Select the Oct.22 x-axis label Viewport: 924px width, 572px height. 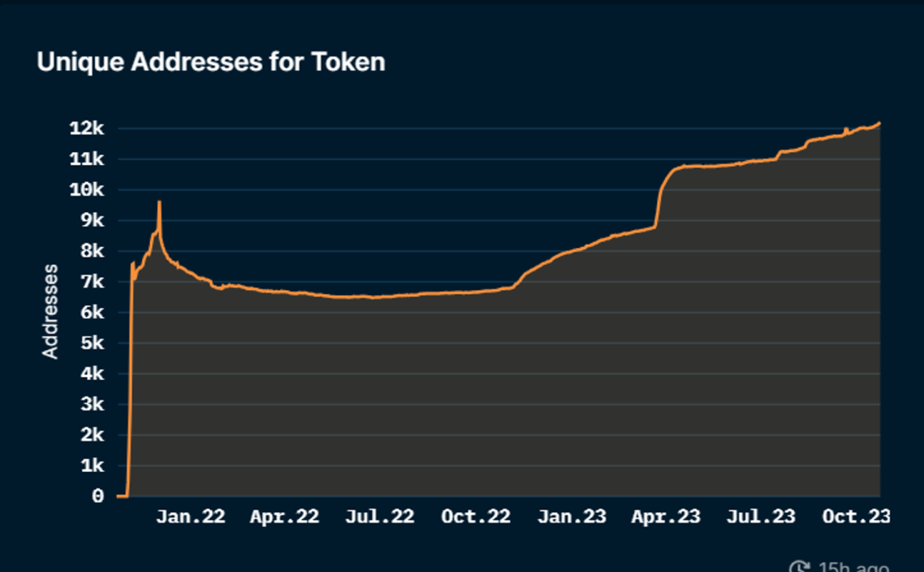point(475,517)
